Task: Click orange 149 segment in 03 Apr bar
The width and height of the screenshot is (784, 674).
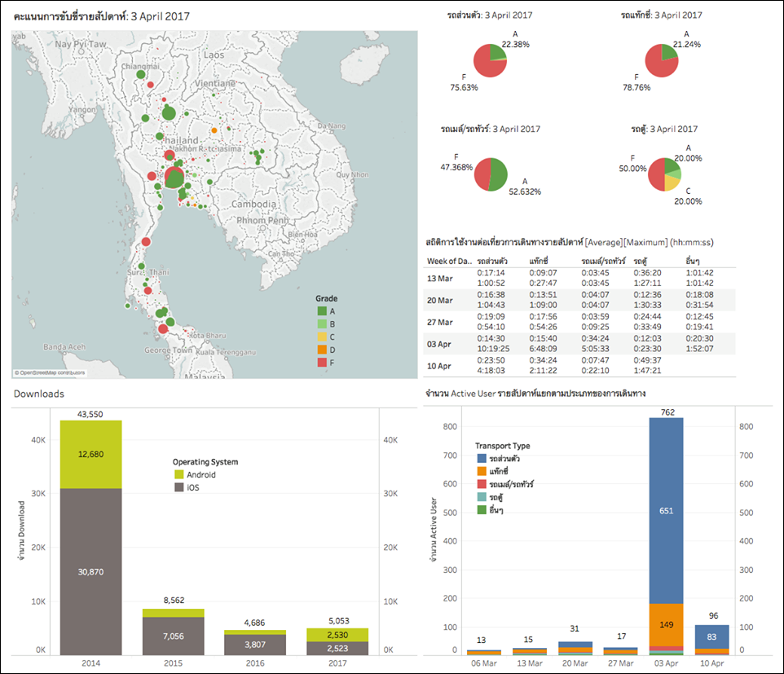Action: point(677,625)
